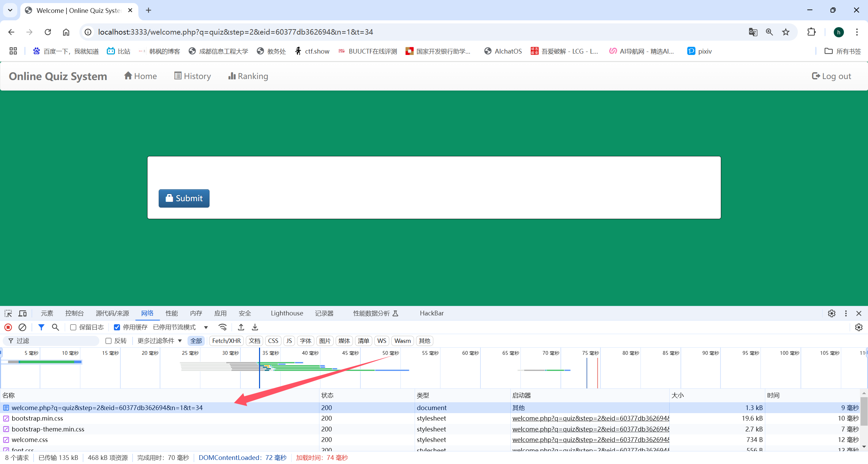Screen dimensions: 868x464
Task: Open the Lighthouse devtools tab
Action: pos(287,313)
